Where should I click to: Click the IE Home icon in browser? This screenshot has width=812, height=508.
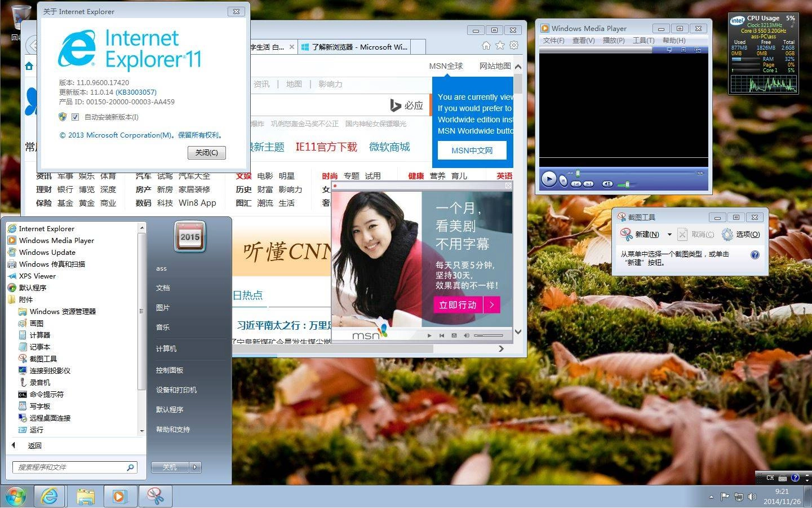[486, 46]
